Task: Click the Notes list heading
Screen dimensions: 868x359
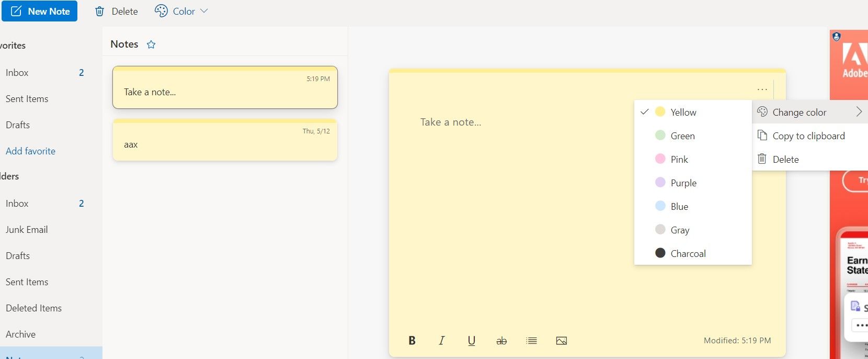Action: (124, 44)
